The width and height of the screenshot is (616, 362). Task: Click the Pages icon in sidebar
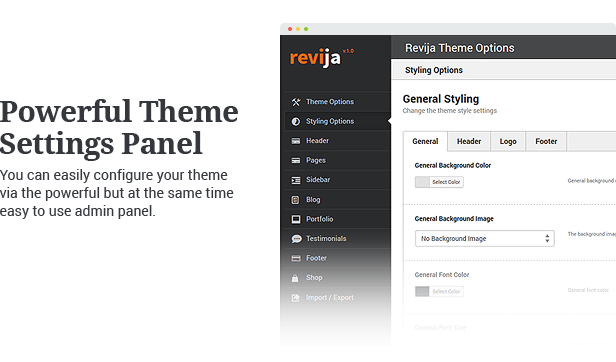(296, 160)
